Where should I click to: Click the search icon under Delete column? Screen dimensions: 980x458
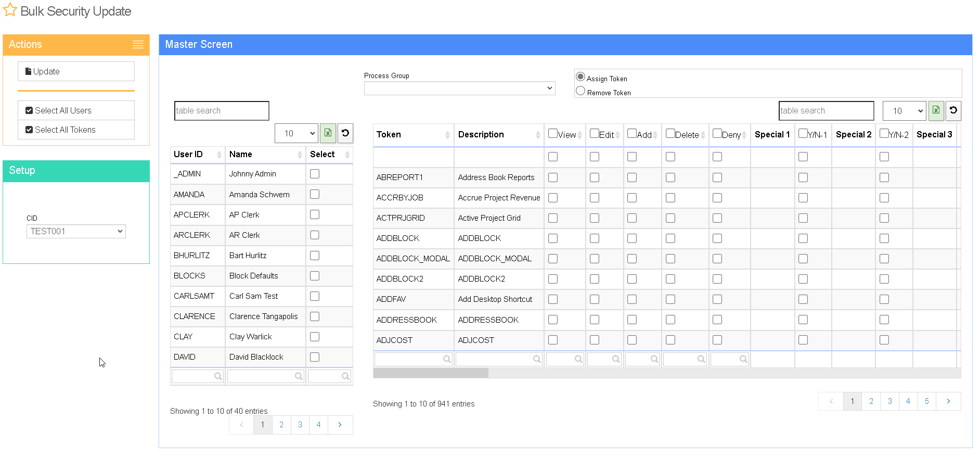pyautogui.click(x=701, y=359)
